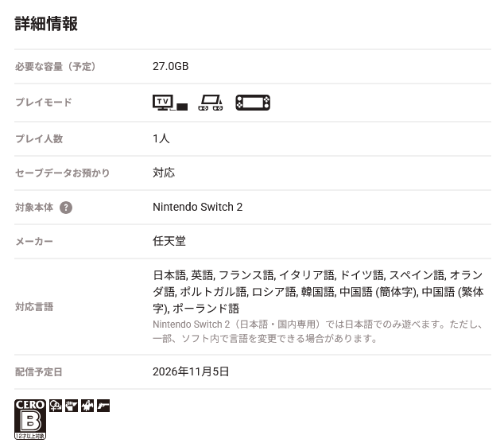Select the 2026年11月5日 release date
The width and height of the screenshot is (504, 447).
click(191, 371)
